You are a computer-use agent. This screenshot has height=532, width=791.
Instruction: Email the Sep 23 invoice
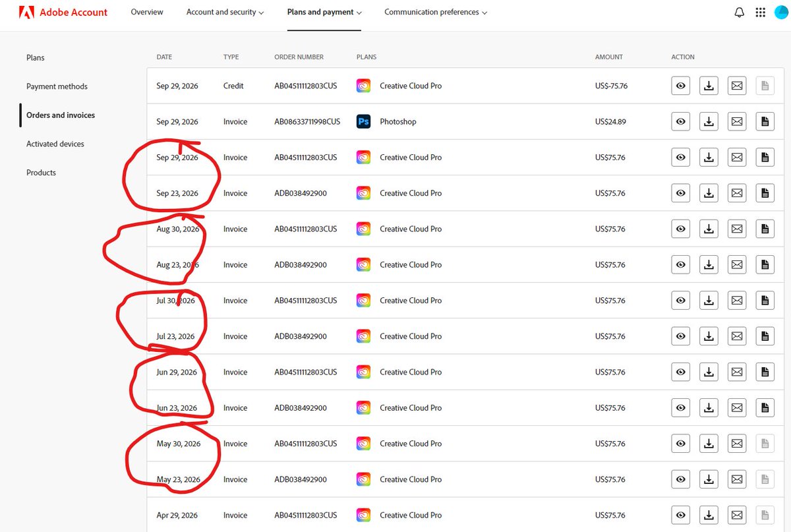tap(737, 193)
